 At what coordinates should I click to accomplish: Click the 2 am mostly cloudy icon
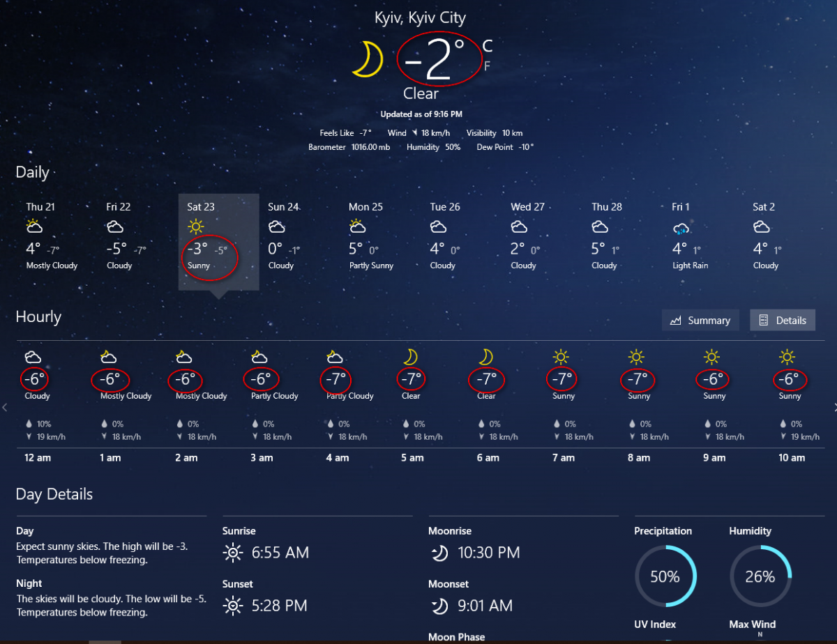(x=183, y=357)
